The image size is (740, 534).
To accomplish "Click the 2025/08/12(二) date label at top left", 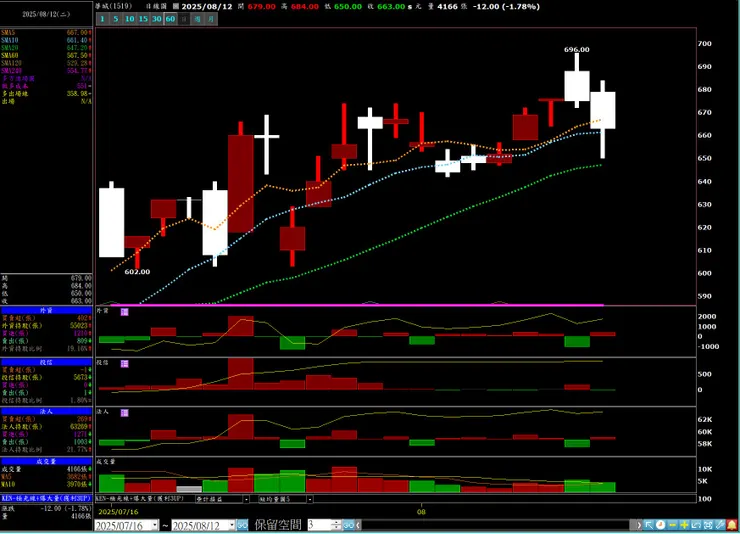I will pos(46,14).
